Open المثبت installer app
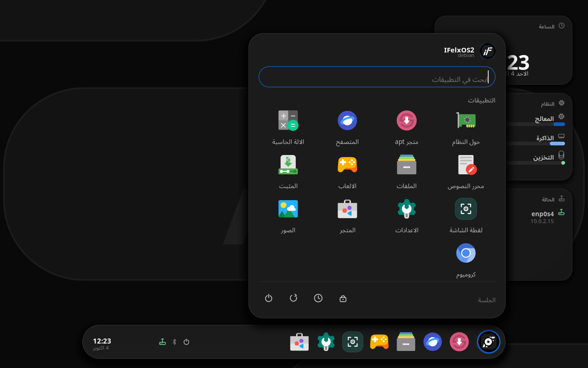The image size is (588, 368). 288,172
